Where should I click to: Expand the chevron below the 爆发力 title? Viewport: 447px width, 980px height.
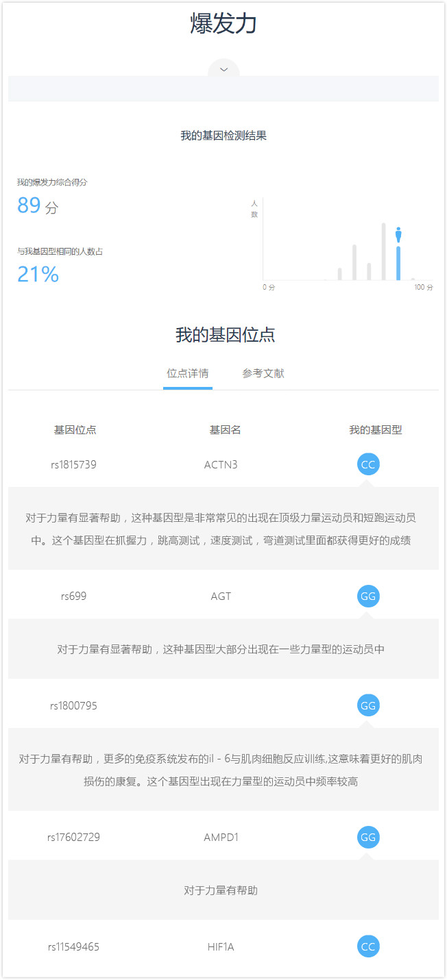coord(223,69)
